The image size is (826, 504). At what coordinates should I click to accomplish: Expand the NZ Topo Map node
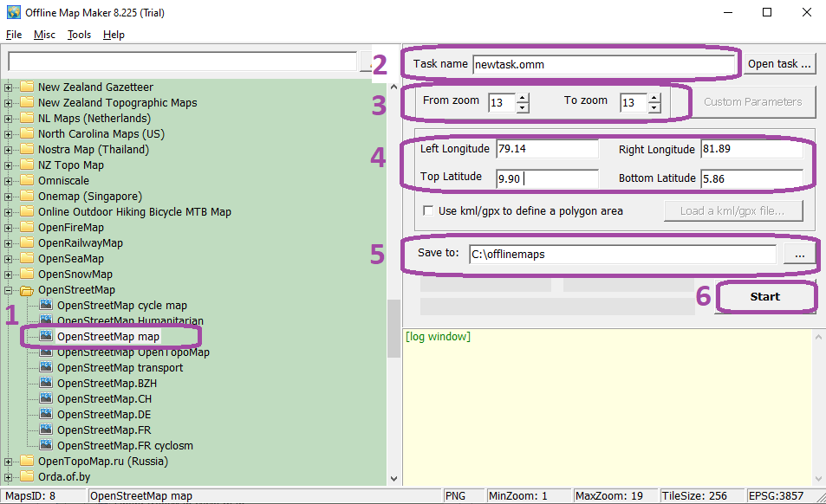(8, 165)
